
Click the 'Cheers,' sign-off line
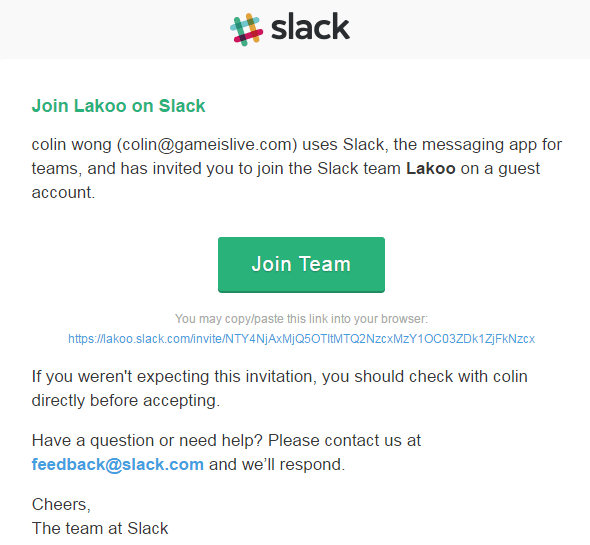(61, 505)
